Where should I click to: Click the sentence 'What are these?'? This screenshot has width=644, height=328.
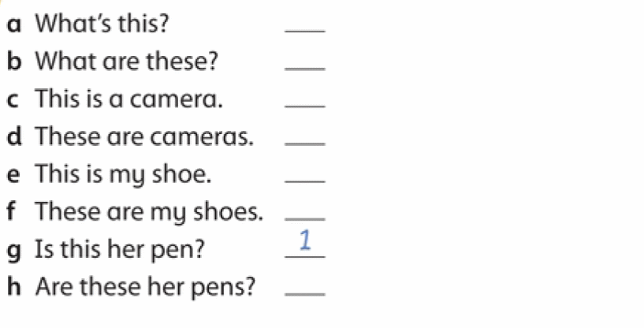coord(126,61)
